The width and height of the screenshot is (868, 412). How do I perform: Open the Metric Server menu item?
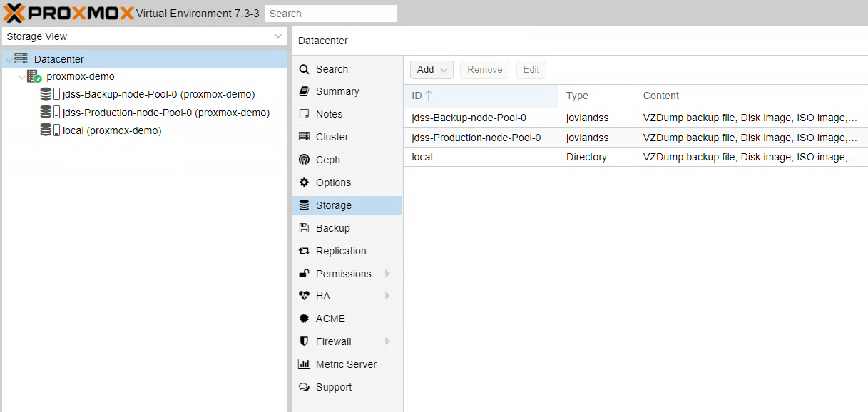(347, 364)
